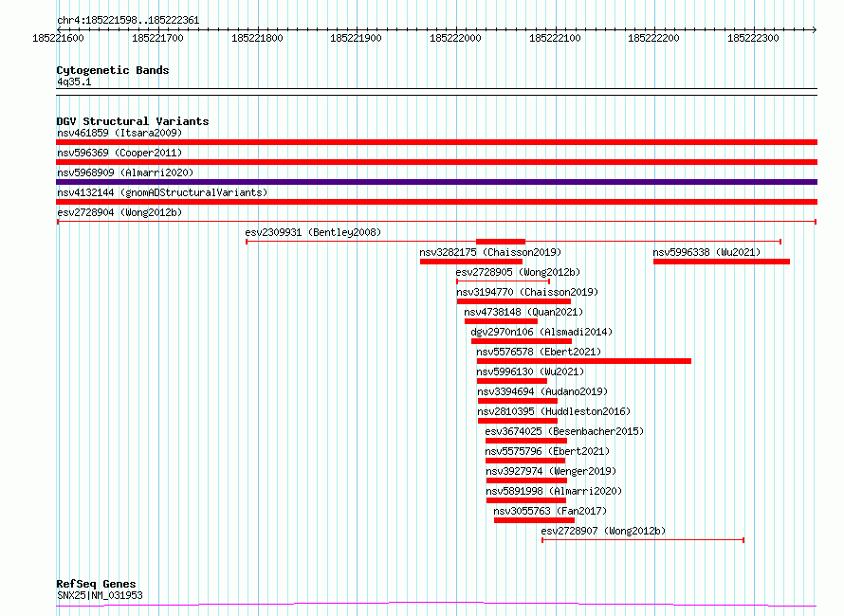Click nsv3394694 (Audano2019) variant label

coord(542,391)
